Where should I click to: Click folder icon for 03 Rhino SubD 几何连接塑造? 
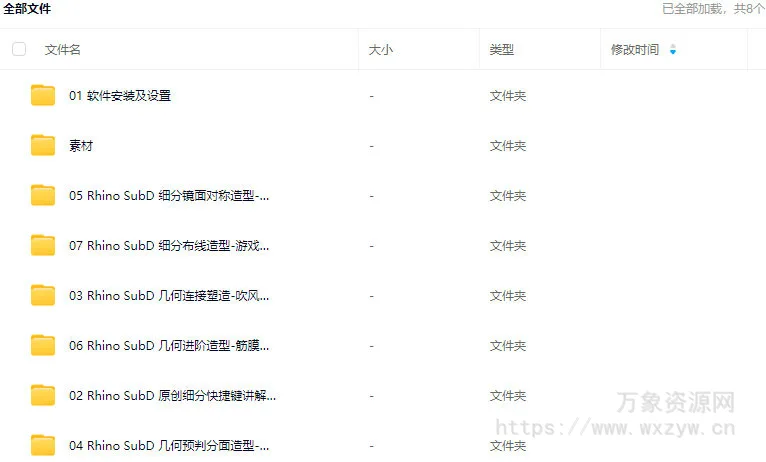coord(43,295)
